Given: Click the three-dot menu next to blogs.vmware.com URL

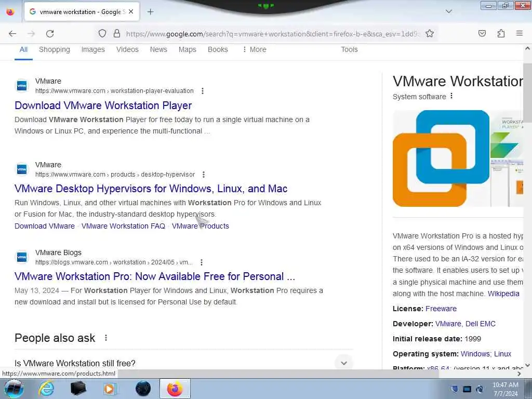Looking at the screenshot, I should coord(202,262).
